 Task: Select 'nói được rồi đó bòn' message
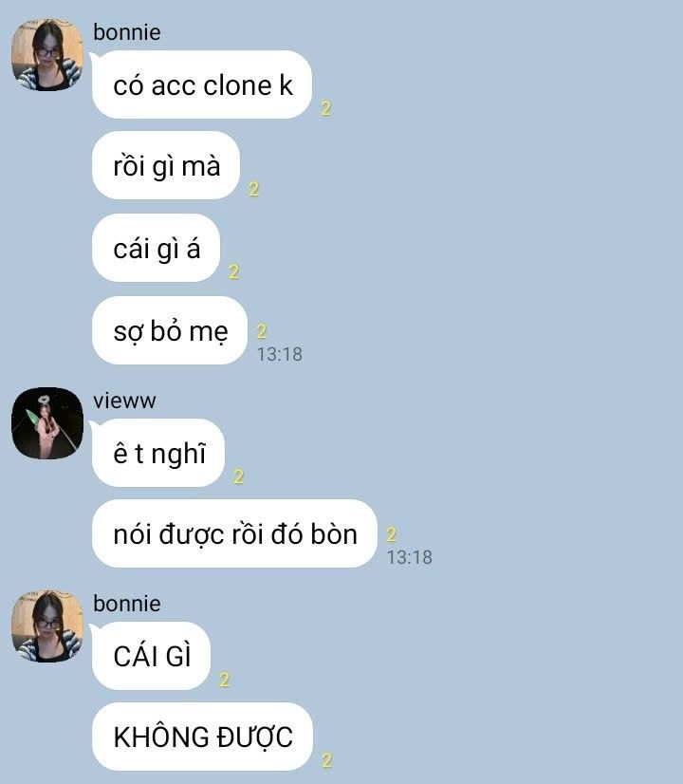[x=235, y=533]
